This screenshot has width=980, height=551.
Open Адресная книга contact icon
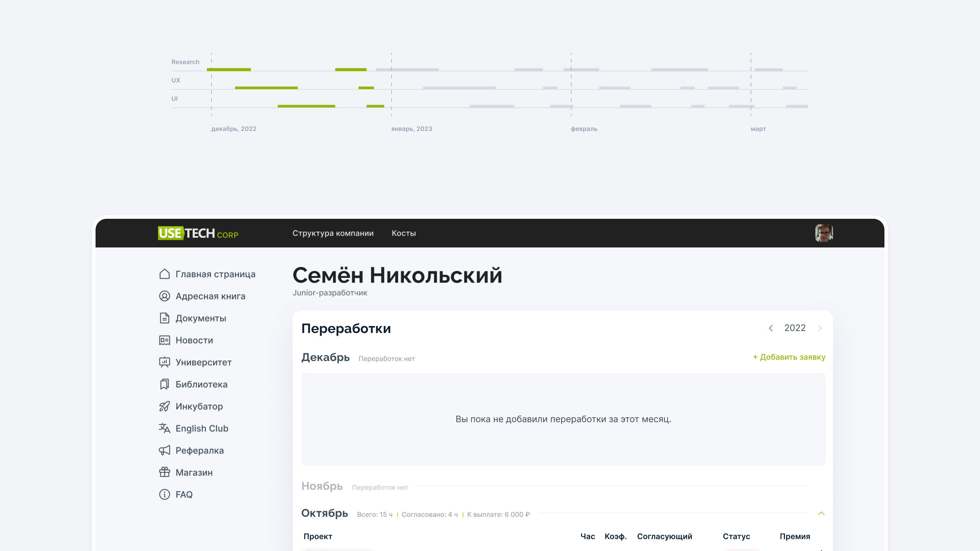click(164, 296)
